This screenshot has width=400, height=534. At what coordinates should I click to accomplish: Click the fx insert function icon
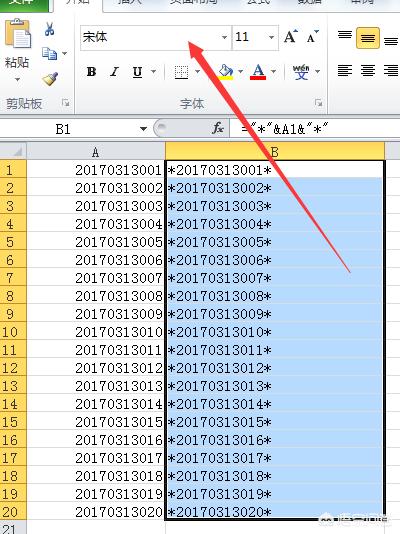[218, 128]
